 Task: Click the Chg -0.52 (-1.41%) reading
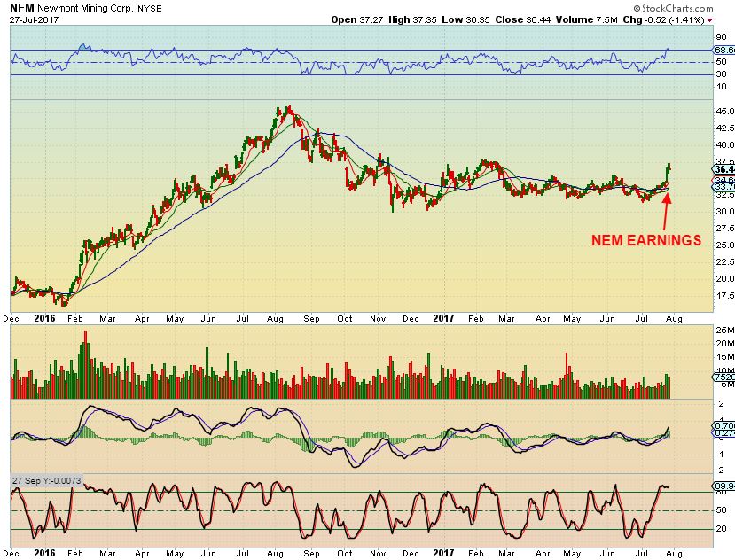pos(663,19)
